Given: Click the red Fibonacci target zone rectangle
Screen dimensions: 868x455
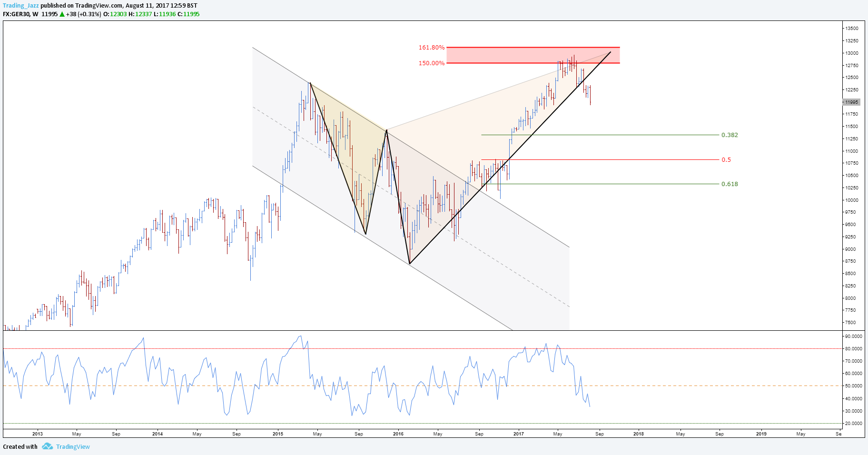Looking at the screenshot, I should point(533,55).
